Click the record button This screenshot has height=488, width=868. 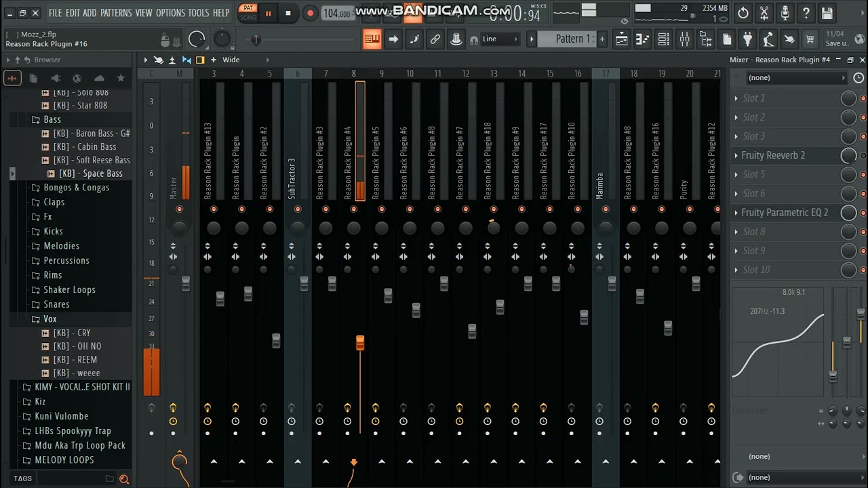310,13
